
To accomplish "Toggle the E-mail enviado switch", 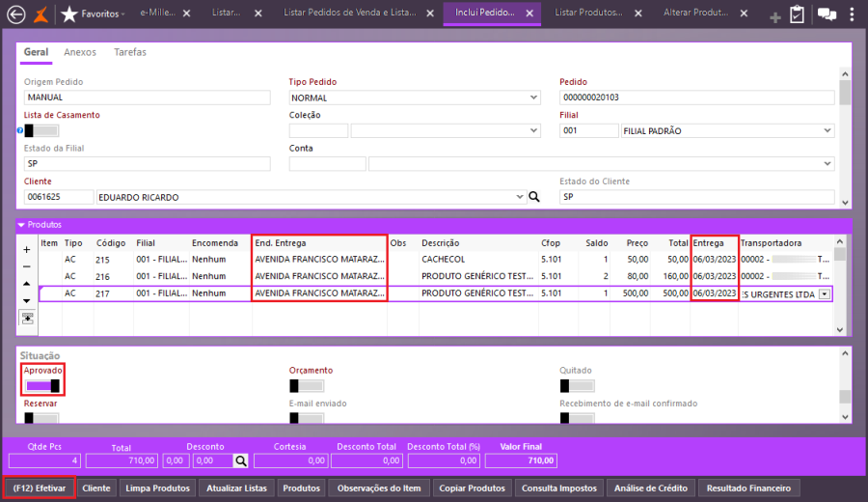I will (x=307, y=418).
